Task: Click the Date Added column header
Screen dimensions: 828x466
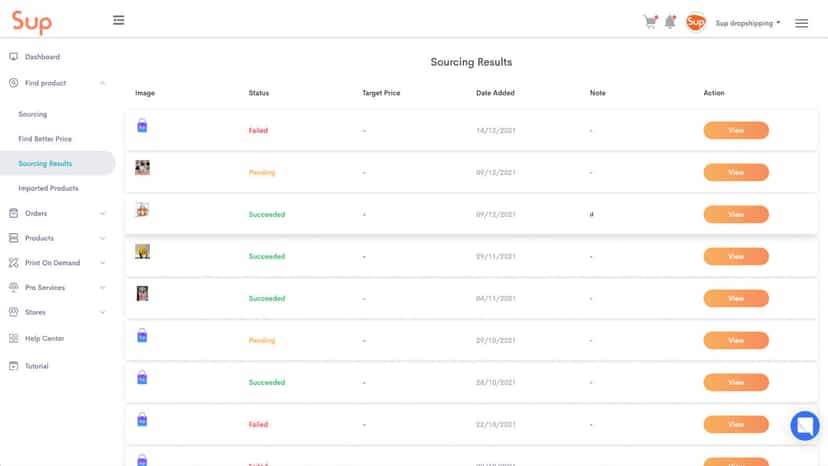Action: click(x=495, y=93)
